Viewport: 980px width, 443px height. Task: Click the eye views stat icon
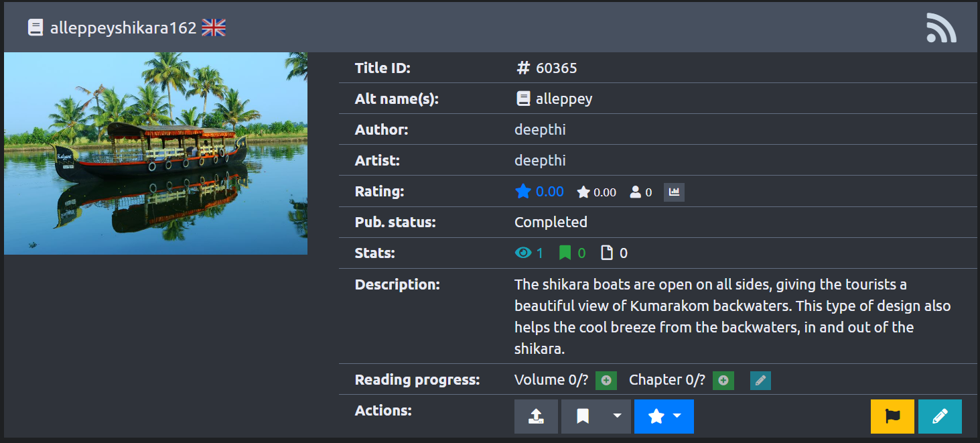[x=523, y=253]
